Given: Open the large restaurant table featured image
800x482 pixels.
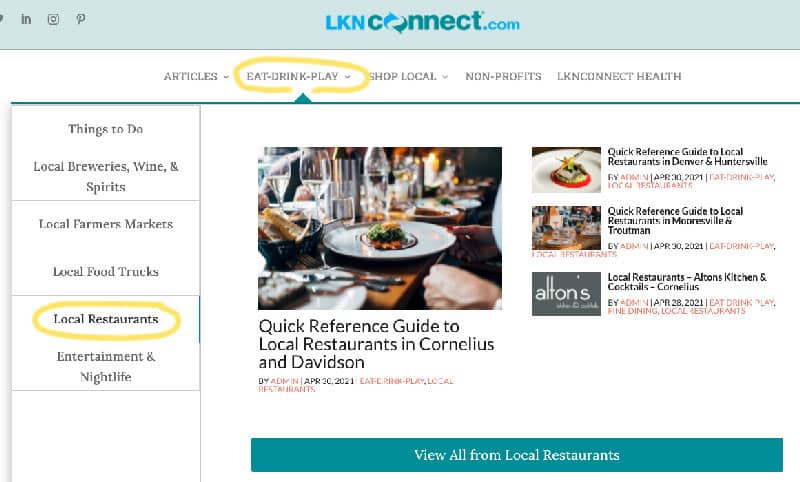Looking at the screenshot, I should [x=380, y=228].
